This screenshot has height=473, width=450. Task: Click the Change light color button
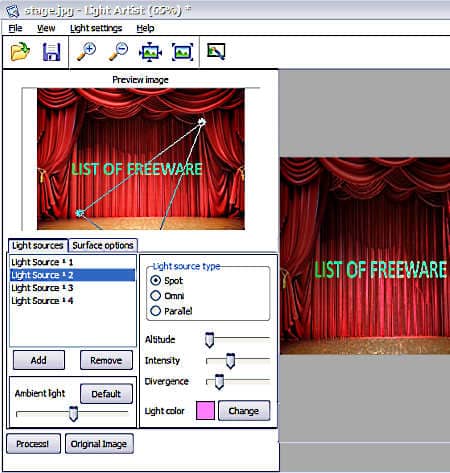click(244, 411)
